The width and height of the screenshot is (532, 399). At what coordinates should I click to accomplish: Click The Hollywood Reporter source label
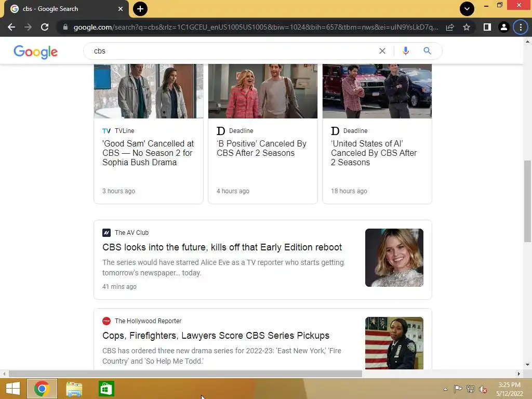click(148, 321)
